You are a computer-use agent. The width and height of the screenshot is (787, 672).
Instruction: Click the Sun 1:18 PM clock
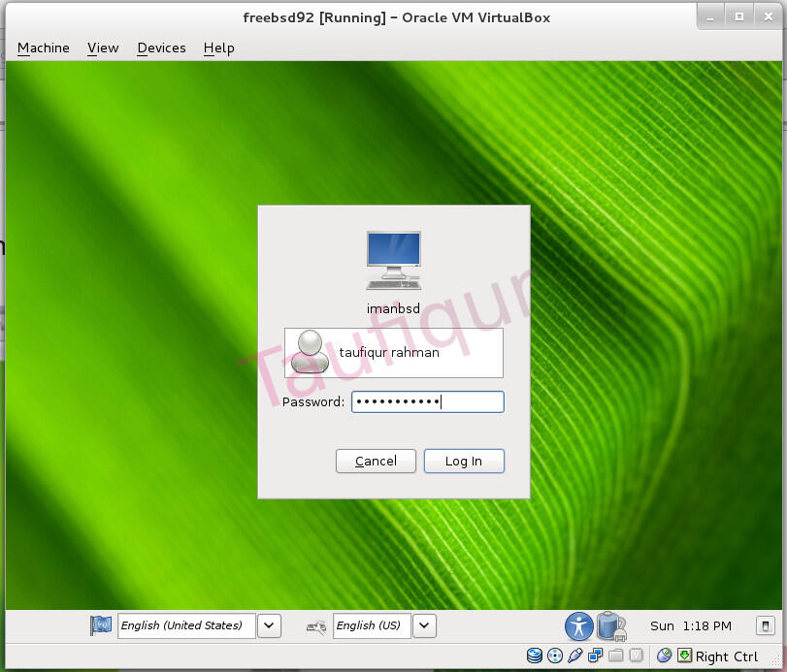click(691, 626)
